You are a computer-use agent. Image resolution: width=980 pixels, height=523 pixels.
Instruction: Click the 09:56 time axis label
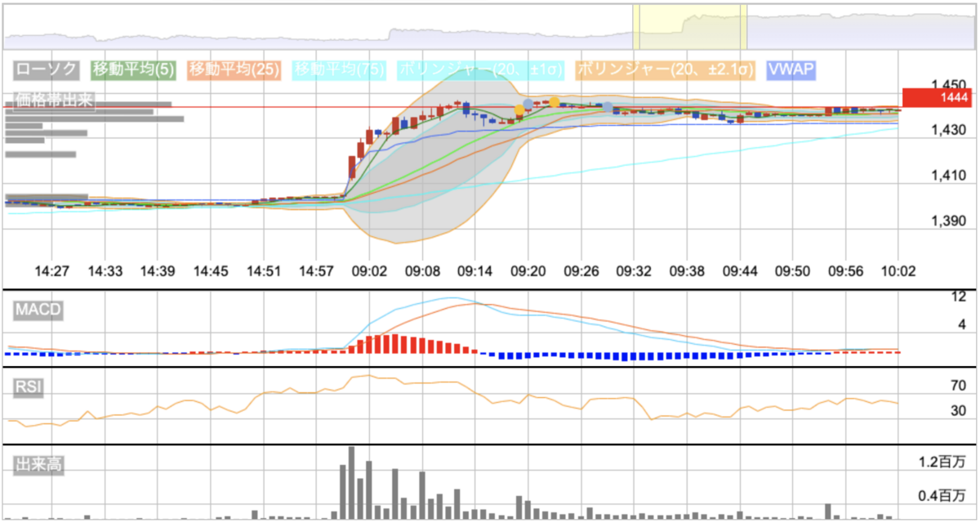(x=846, y=271)
